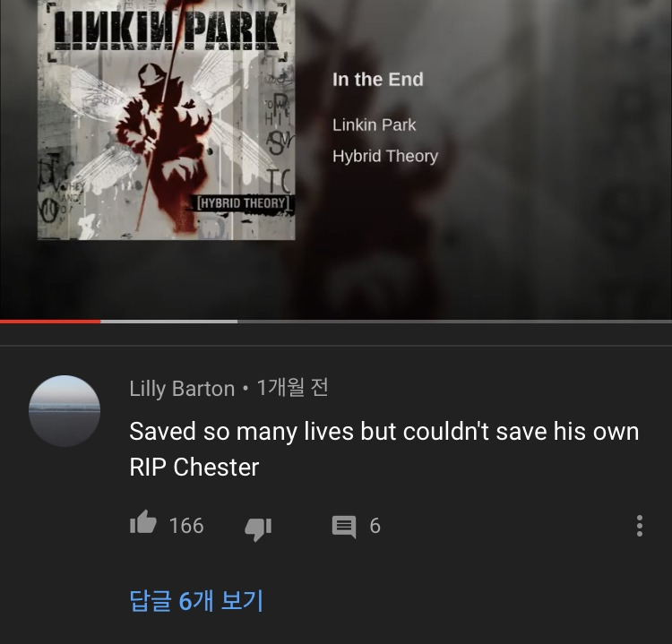Tap the 'Hybrid Theory' album name text
The image size is (672, 644).
click(x=385, y=156)
